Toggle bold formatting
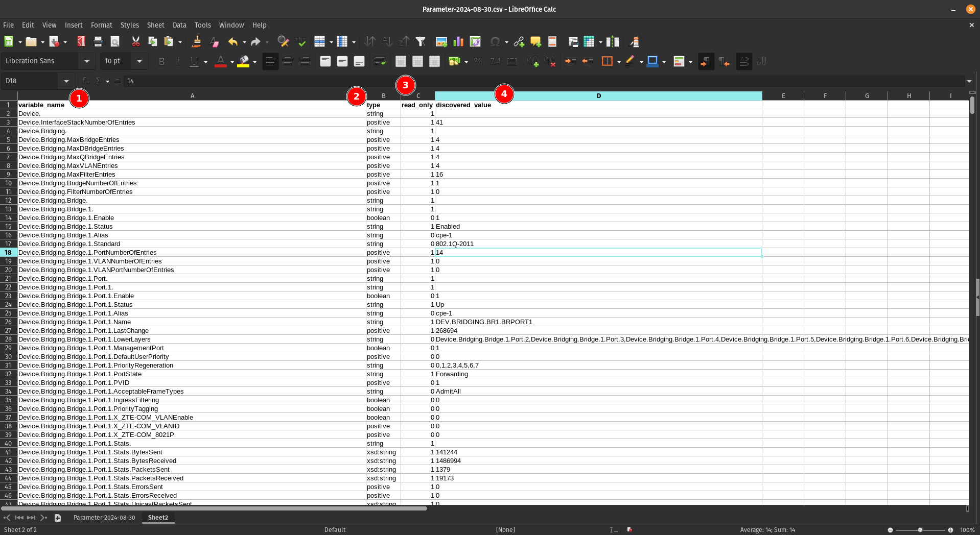980x535 pixels. point(161,61)
